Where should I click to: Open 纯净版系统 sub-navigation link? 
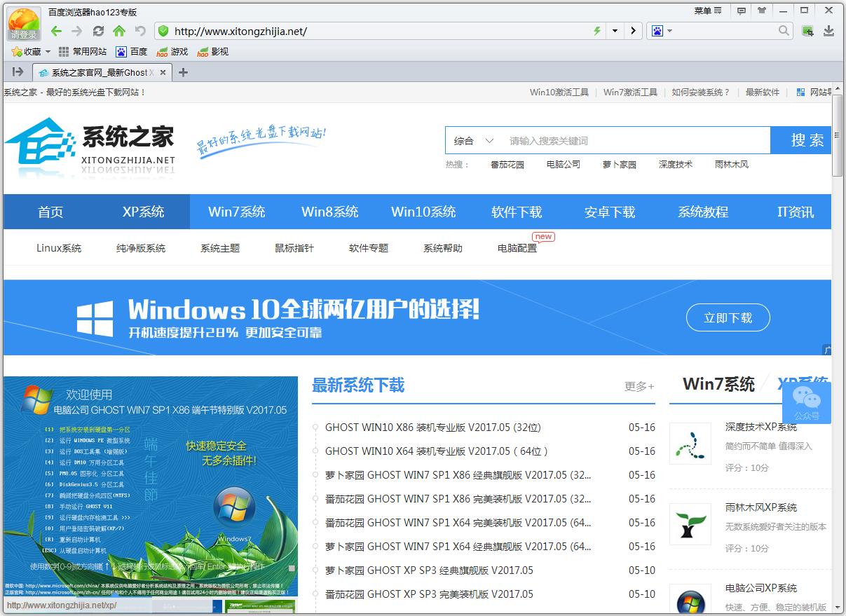pos(141,248)
